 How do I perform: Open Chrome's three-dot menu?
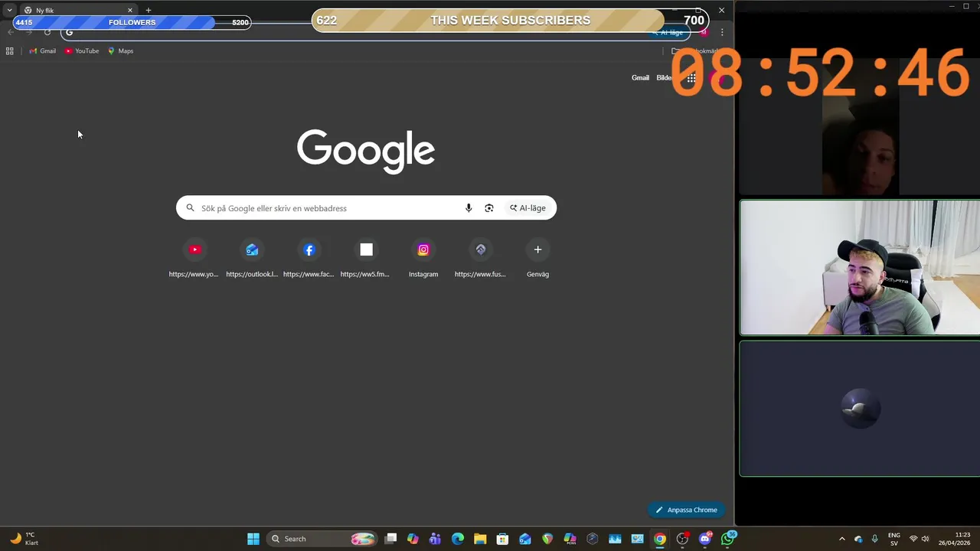721,32
